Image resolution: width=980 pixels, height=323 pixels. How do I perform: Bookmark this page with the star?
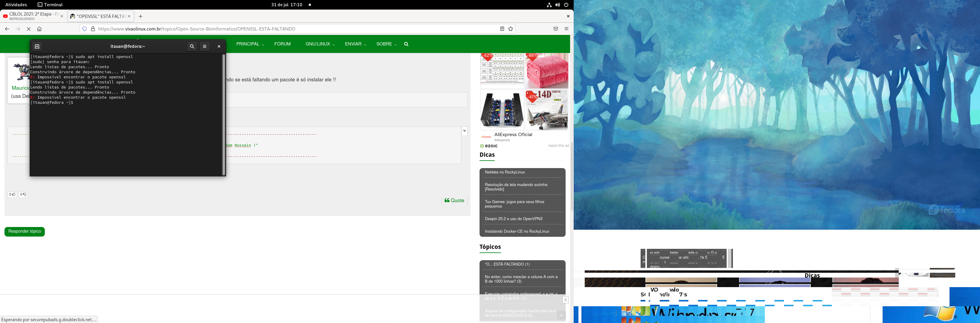pos(511,29)
